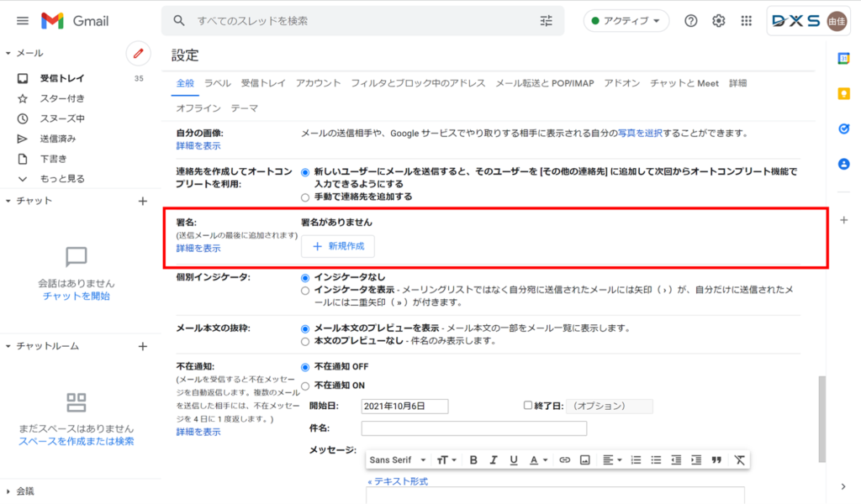
Task: Insert numbered list in message toolbar
Action: coord(636,460)
